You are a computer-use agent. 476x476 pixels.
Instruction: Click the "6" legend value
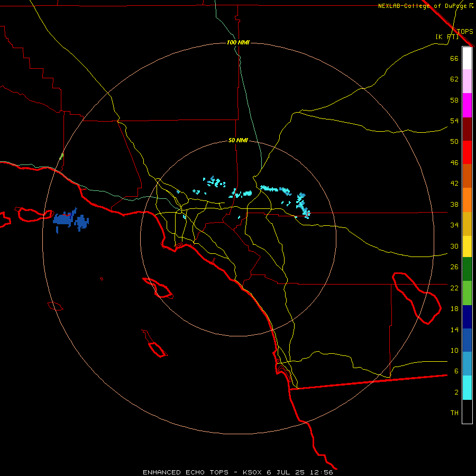pos(456,371)
